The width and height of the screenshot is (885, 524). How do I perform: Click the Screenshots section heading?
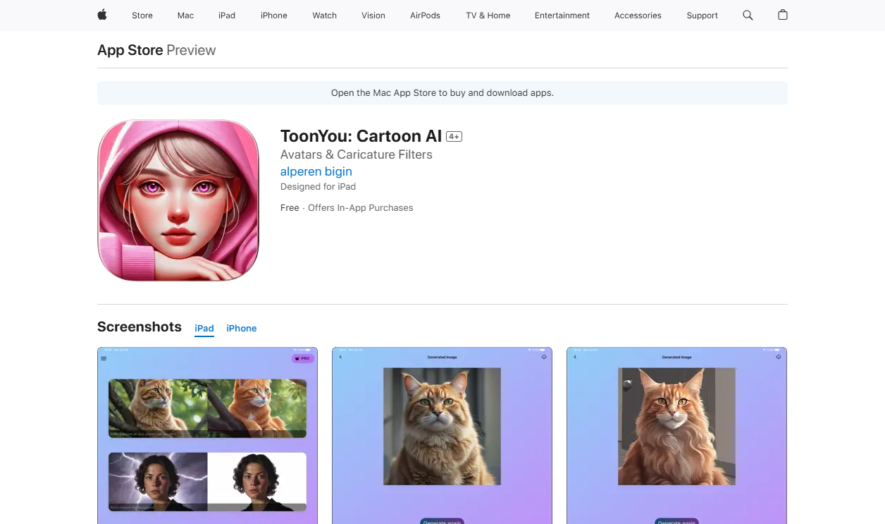click(139, 327)
